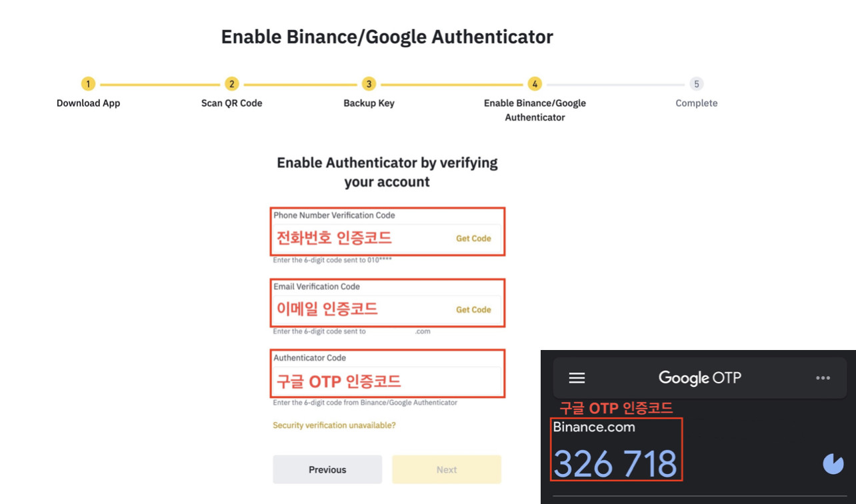Screen dimensions: 856x504
Task: Click the OTP countdown timer circle
Action: pyautogui.click(x=833, y=463)
